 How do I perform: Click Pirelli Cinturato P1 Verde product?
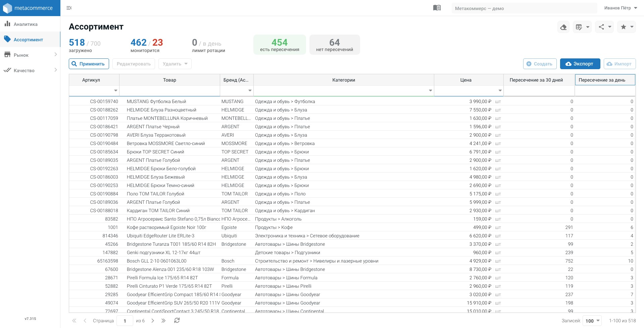[169, 286]
